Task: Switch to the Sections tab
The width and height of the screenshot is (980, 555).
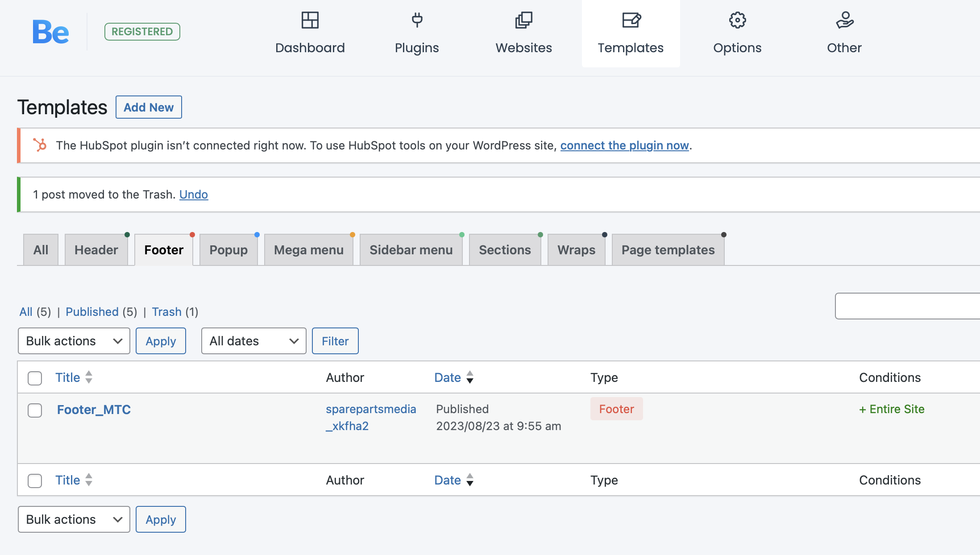Action: tap(505, 249)
